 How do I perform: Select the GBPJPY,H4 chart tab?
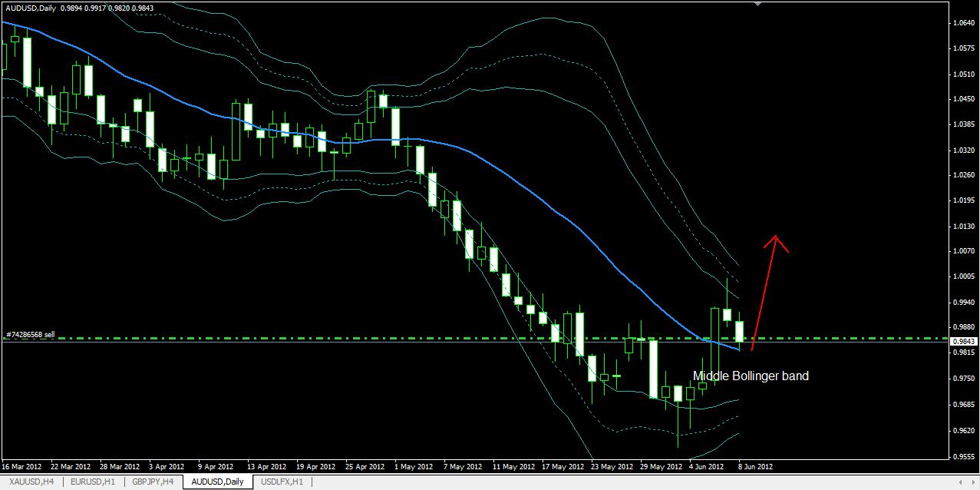click(152, 482)
